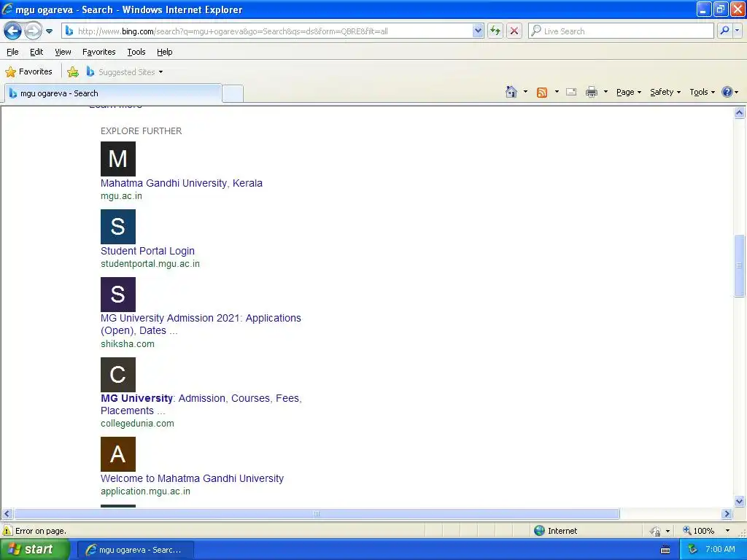Screen dimensions: 747x560
Task: Open 'Welcome to Mahatma Gandhi University' link
Action: (192, 478)
